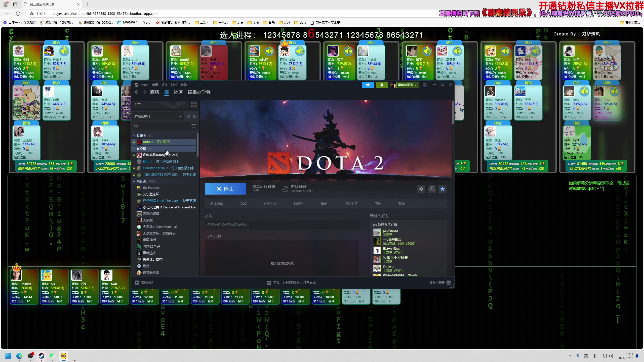Image resolution: width=644 pixels, height=362 pixels.
Task: Open Dota 2 manage settings gear
Action: click(x=421, y=189)
